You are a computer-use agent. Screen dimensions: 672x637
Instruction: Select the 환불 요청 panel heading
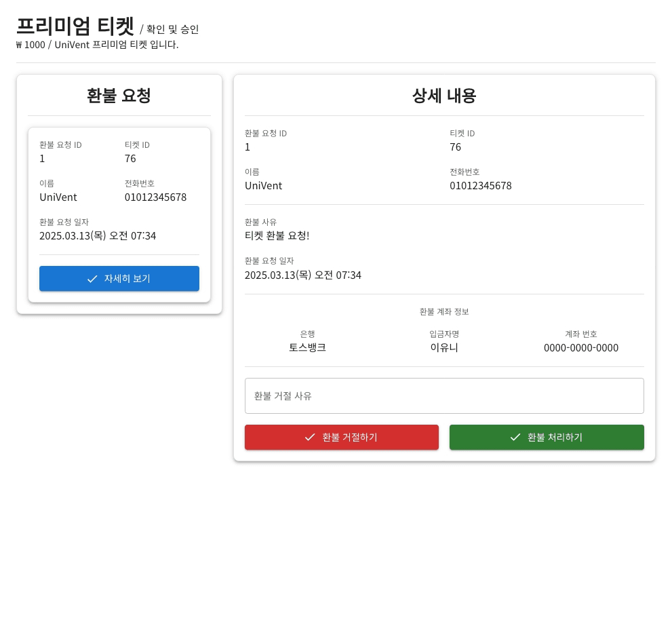119,96
